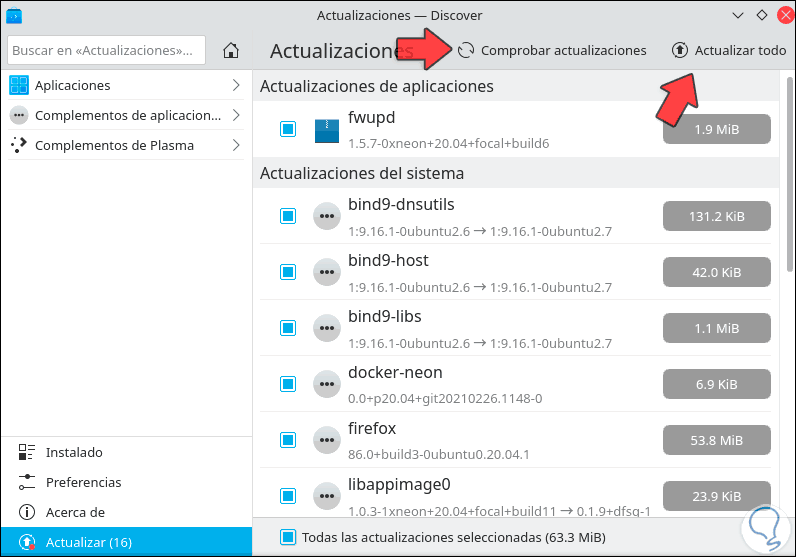This screenshot has height=557, width=796.
Task: Click the 131.2 KiB size button
Action: click(x=716, y=216)
